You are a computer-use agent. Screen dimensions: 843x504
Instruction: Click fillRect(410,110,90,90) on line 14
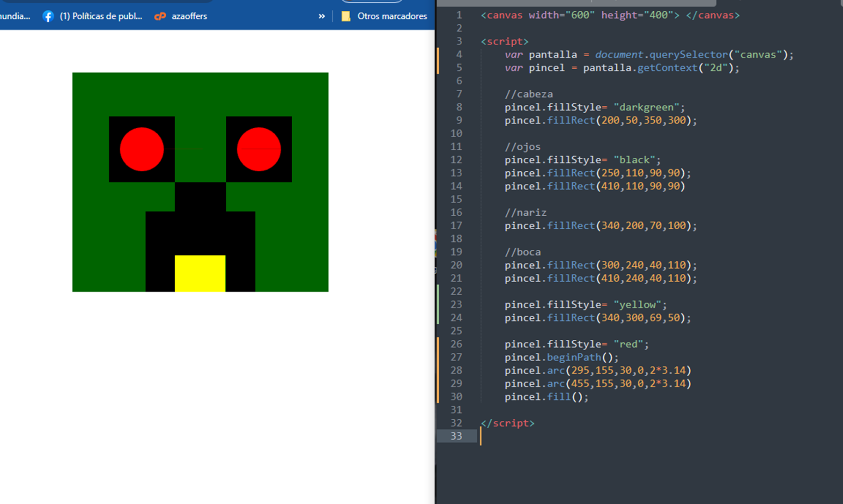click(x=616, y=186)
